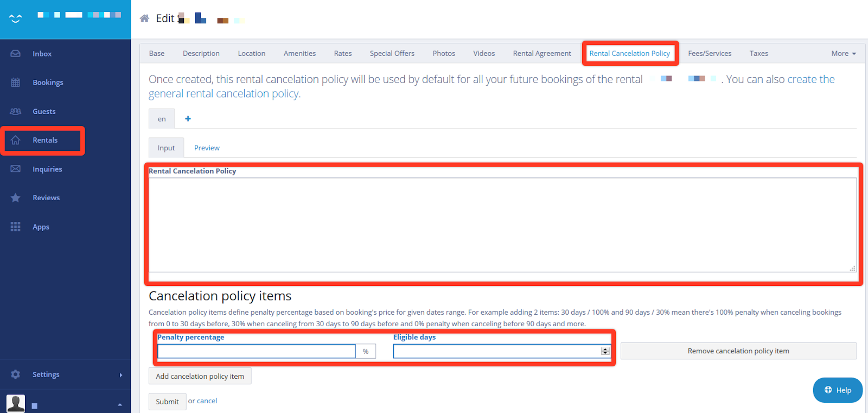This screenshot has width=868, height=413.
Task: Adjust Eligible days with the stepper arrows
Action: (x=605, y=351)
